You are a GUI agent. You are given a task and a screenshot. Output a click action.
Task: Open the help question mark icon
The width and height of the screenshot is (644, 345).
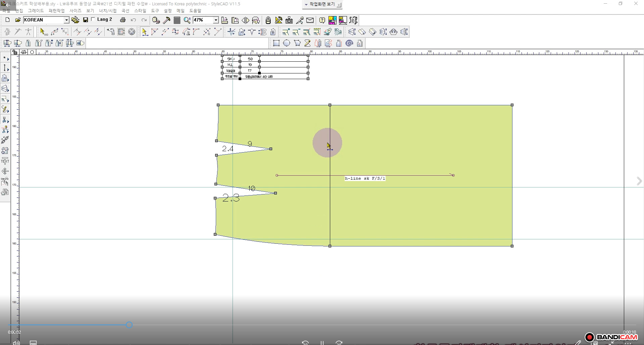click(x=322, y=20)
